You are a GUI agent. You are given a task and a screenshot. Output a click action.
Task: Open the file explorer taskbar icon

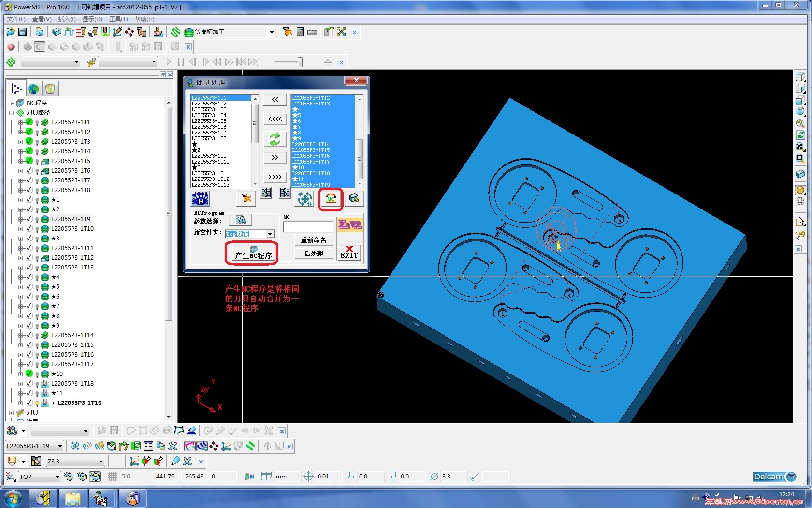click(x=72, y=498)
